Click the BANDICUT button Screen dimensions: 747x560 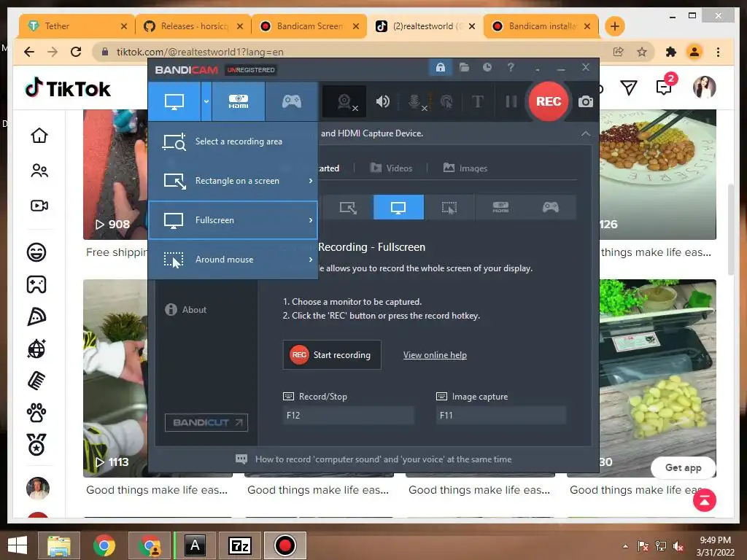click(x=206, y=422)
